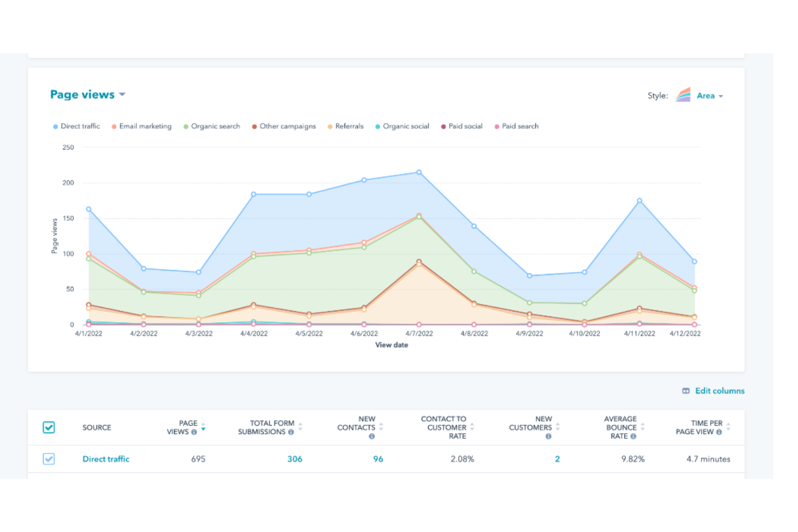The height and width of the screenshot is (532, 798).
Task: Click the Total Form Submissions info icon
Action: pyautogui.click(x=291, y=432)
